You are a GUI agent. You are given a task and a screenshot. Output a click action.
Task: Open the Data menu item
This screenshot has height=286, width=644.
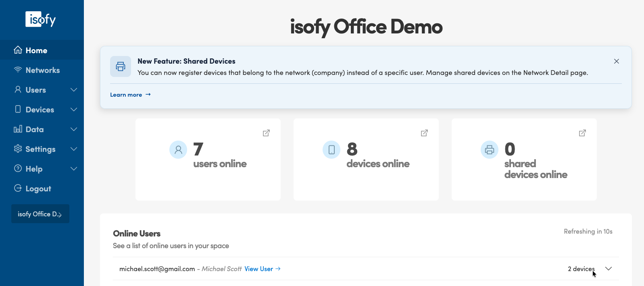(x=42, y=129)
